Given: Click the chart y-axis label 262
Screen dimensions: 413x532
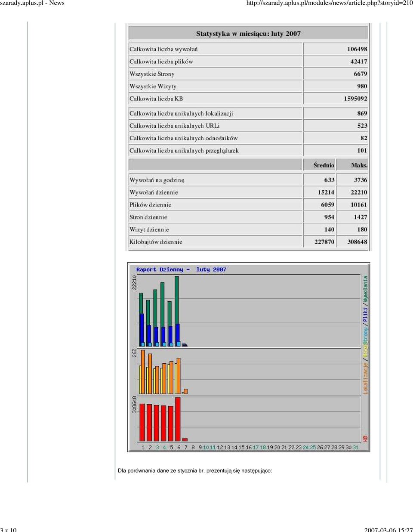Looking at the screenshot, I should (x=134, y=353).
